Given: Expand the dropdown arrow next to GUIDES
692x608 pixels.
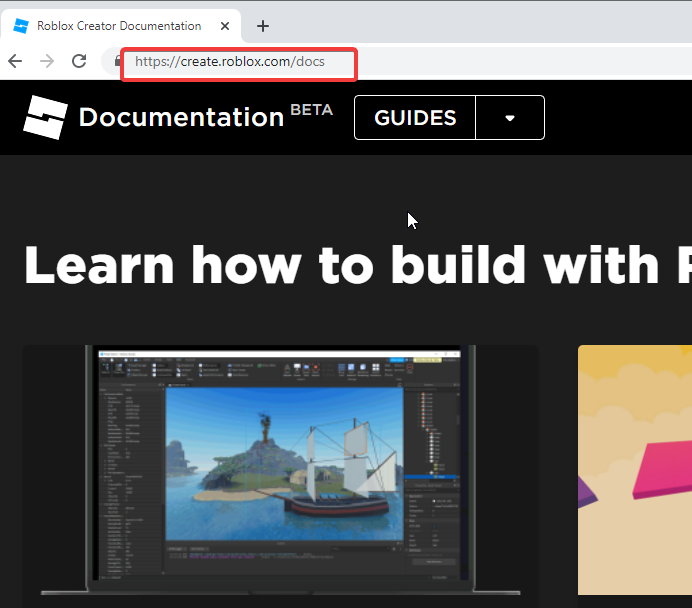Looking at the screenshot, I should (x=510, y=118).
